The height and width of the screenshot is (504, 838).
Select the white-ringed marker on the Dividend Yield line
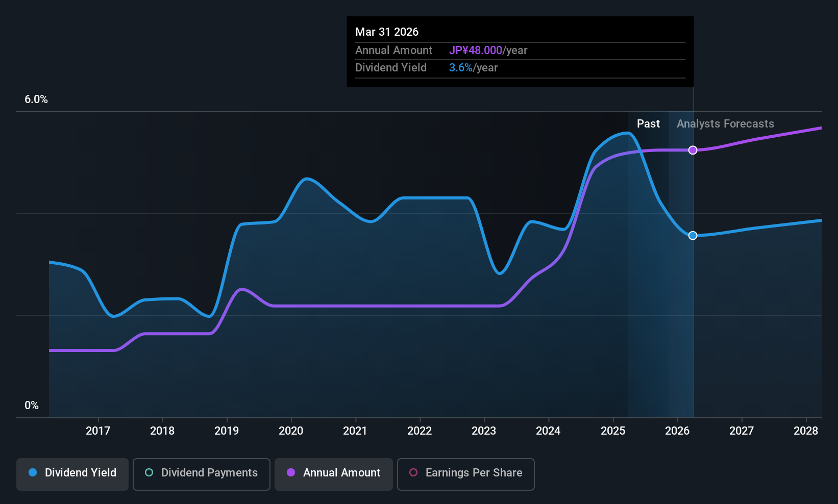tap(693, 236)
